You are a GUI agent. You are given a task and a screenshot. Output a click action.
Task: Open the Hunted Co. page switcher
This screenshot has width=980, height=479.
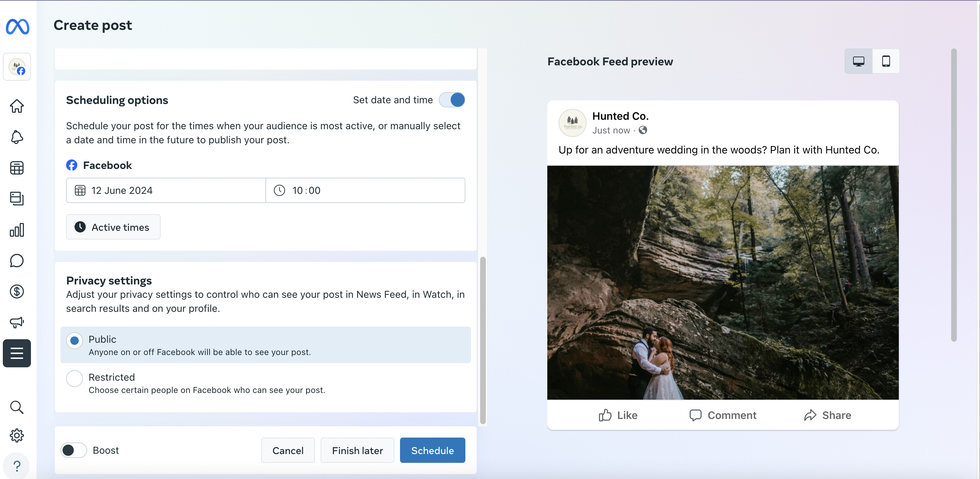coord(17,67)
